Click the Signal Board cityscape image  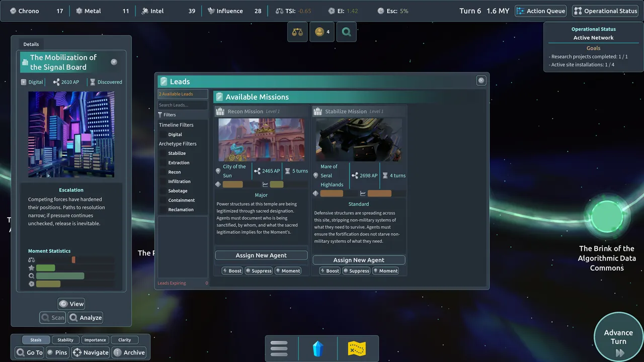tap(71, 134)
